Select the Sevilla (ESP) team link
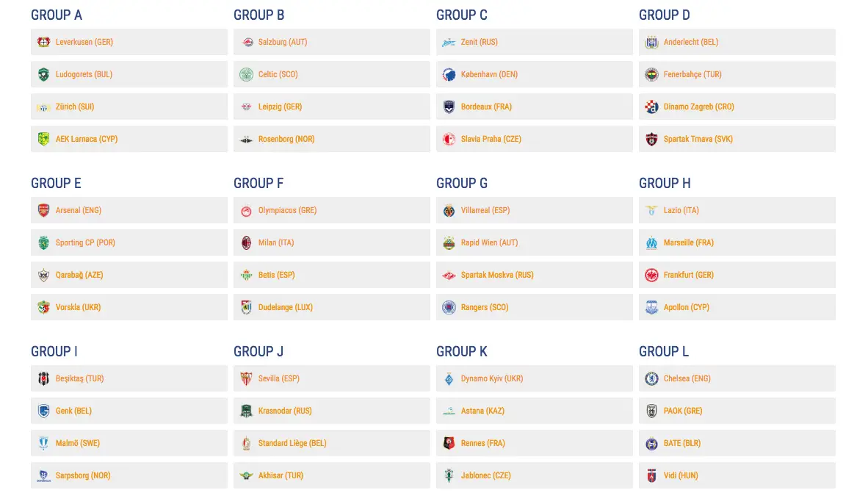The image size is (868, 493). pos(279,378)
